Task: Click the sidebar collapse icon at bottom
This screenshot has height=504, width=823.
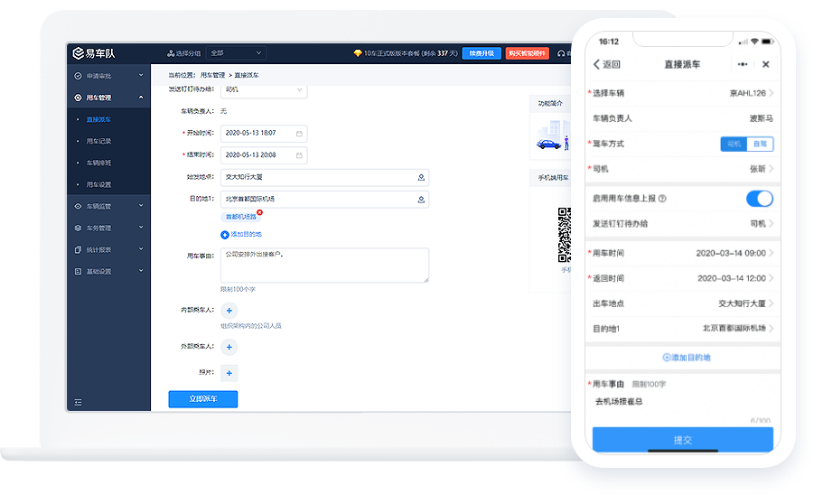Action: tap(79, 403)
